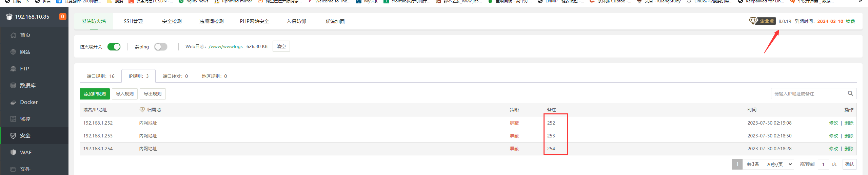
Task: Click the panel logo beside 192.168.10.85
Action: [x=9, y=17]
